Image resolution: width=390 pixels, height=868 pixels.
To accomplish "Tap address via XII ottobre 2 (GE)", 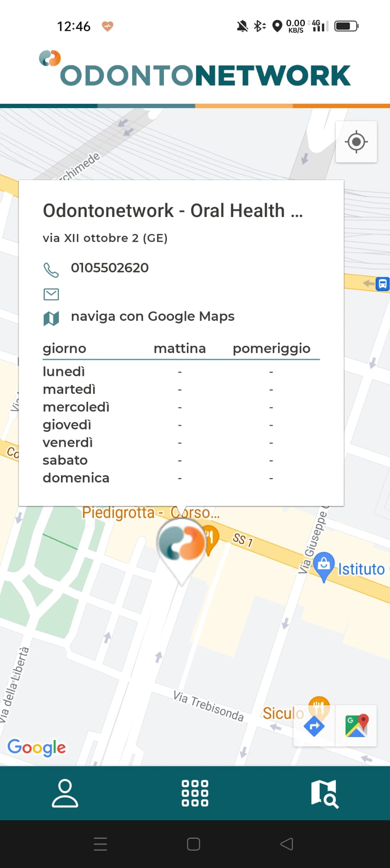I will pos(105,238).
